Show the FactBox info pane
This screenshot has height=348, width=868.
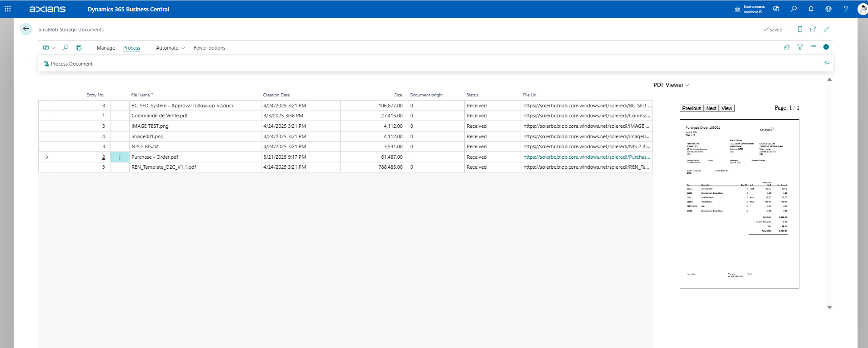point(826,47)
